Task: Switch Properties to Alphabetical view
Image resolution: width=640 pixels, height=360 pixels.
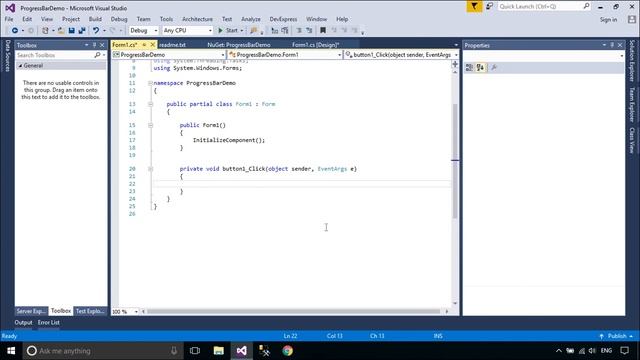Action: (x=480, y=67)
